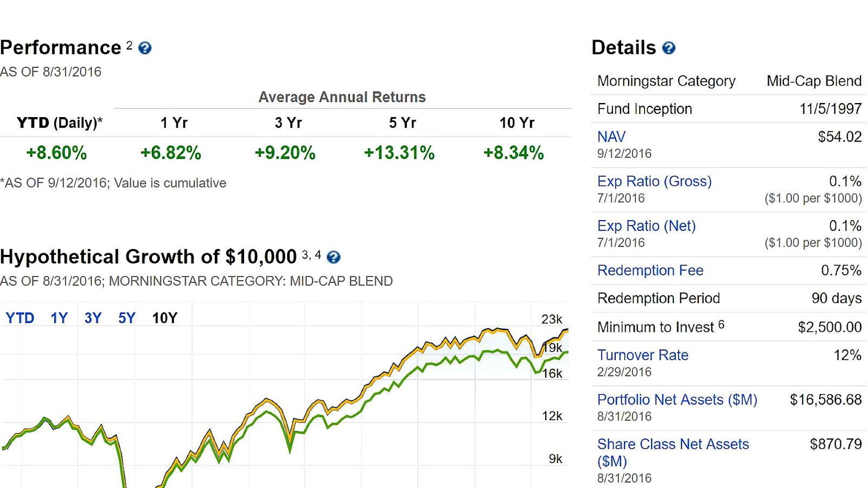This screenshot has width=868, height=488.
Task: Click the green line at chart's right end
Action: [x=566, y=353]
